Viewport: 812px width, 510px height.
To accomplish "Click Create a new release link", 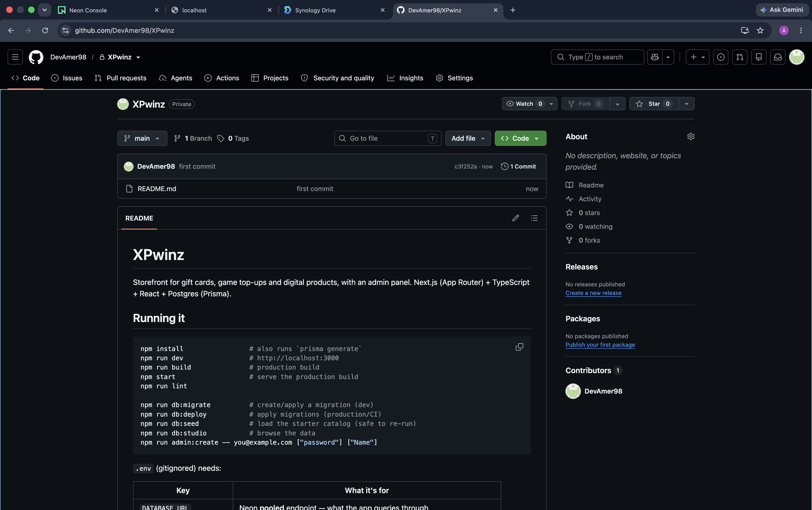I will pyautogui.click(x=593, y=293).
